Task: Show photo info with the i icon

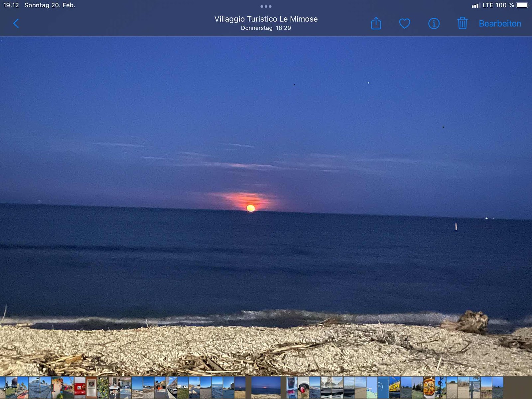Action: (434, 24)
